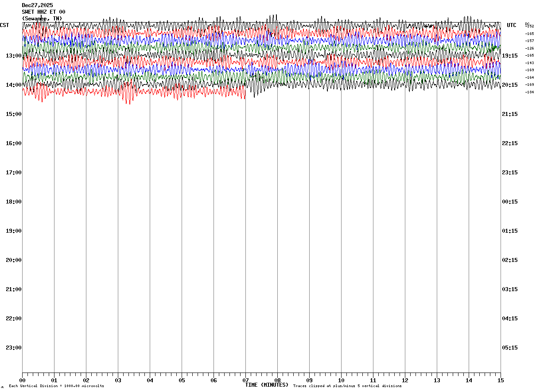Click the 00:15 UTC time label
This screenshot has height=392, width=536.
tap(510, 202)
